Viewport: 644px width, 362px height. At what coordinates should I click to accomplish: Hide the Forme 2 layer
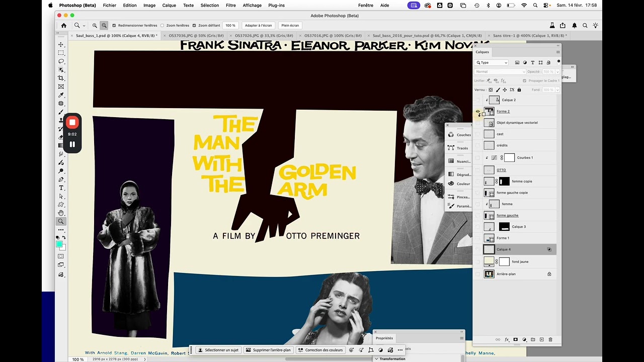pos(477,111)
